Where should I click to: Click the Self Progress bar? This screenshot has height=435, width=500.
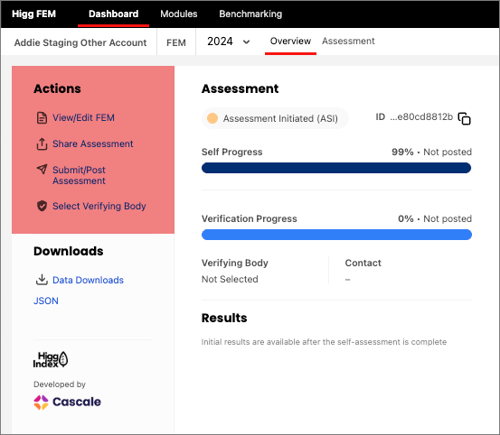coord(336,168)
